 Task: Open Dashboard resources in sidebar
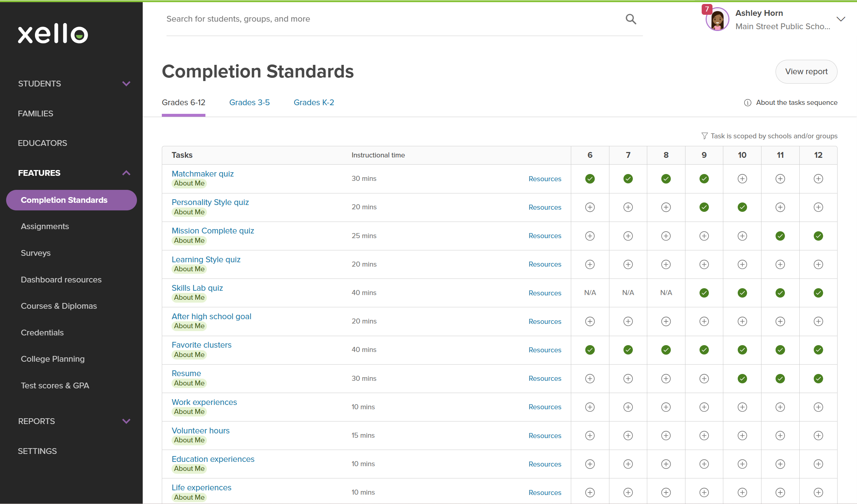pos(61,280)
